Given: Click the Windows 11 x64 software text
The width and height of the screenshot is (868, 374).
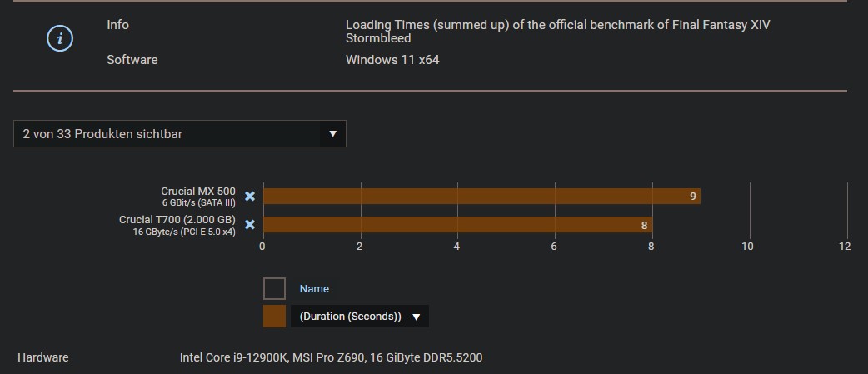Looking at the screenshot, I should [392, 60].
